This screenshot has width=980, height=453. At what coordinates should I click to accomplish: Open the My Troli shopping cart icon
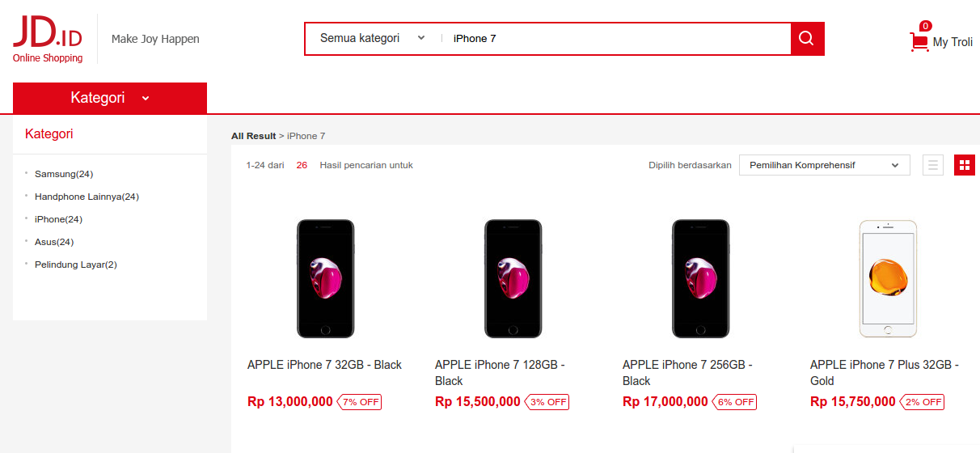point(919,42)
